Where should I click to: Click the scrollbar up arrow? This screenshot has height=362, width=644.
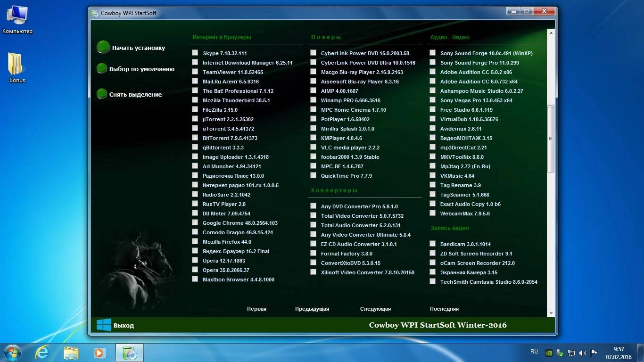[x=551, y=33]
